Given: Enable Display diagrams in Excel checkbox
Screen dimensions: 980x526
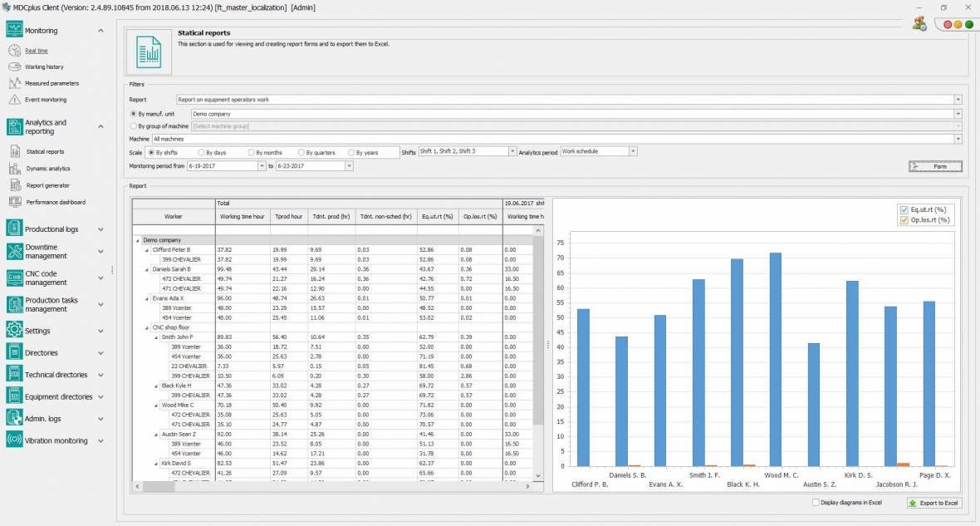Looking at the screenshot, I should 816,502.
